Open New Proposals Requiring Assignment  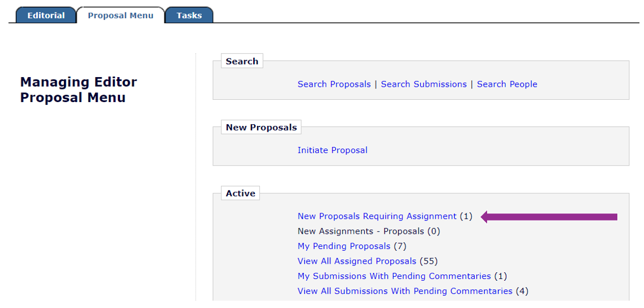[x=377, y=216]
